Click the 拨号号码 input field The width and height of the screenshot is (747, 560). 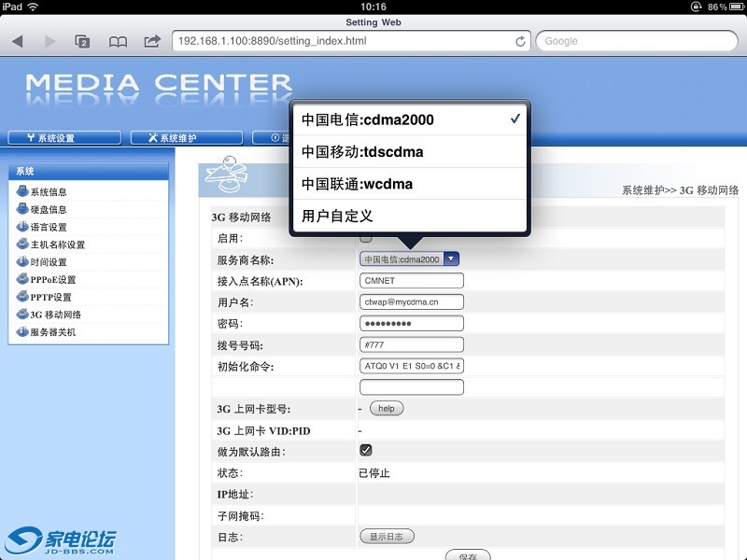412,344
